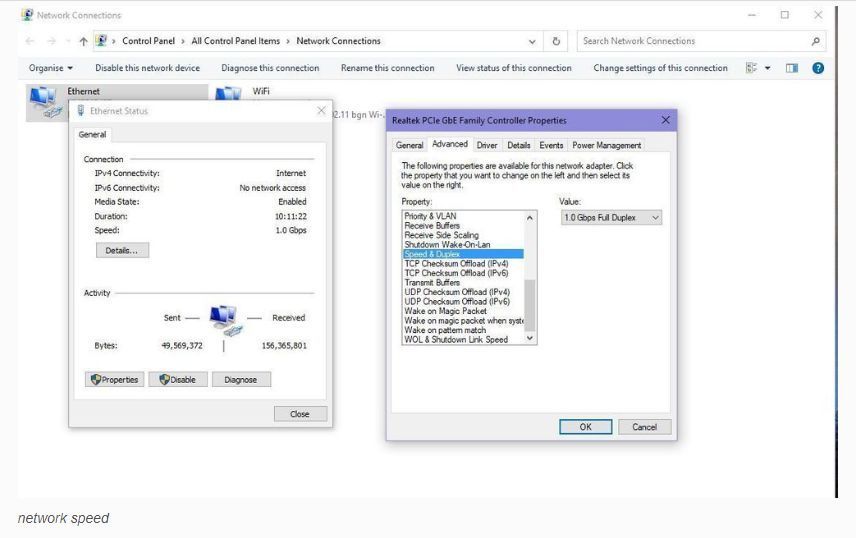Click the Refresh button in address bar
The image size is (856, 538).
(x=556, y=41)
